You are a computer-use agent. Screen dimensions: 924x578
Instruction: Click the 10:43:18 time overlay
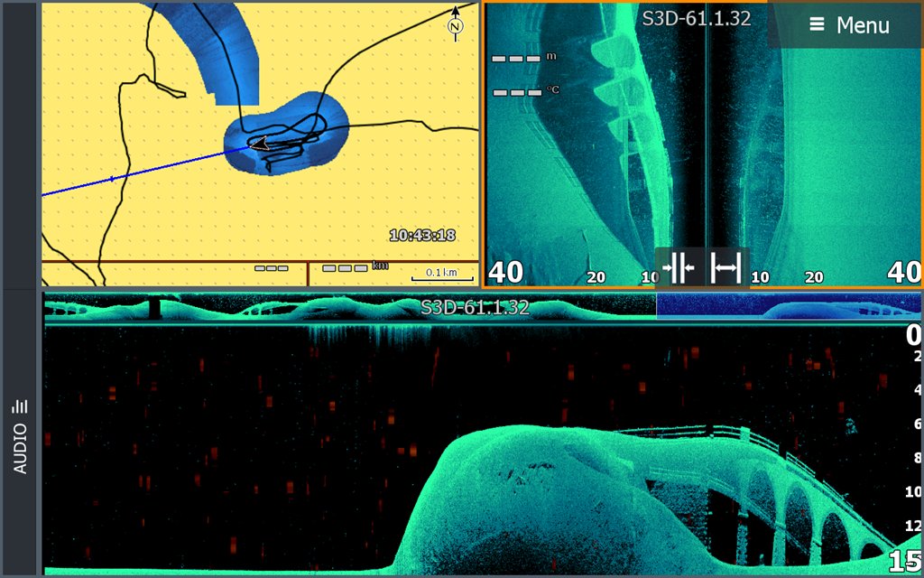pyautogui.click(x=422, y=236)
